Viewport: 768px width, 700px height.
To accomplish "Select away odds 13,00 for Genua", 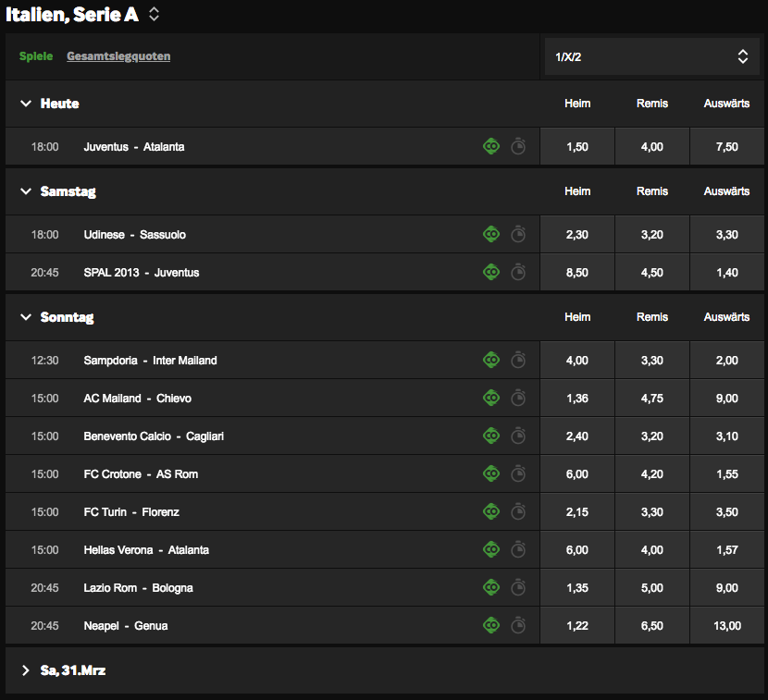I will (727, 626).
